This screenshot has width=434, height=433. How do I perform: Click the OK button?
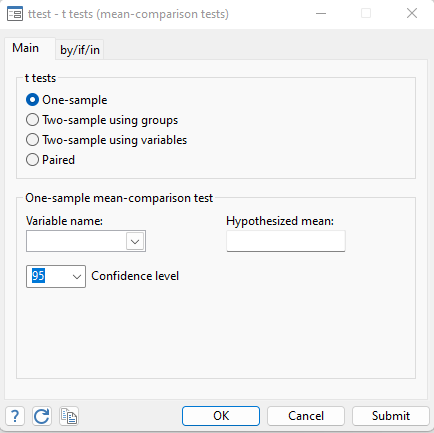click(221, 416)
